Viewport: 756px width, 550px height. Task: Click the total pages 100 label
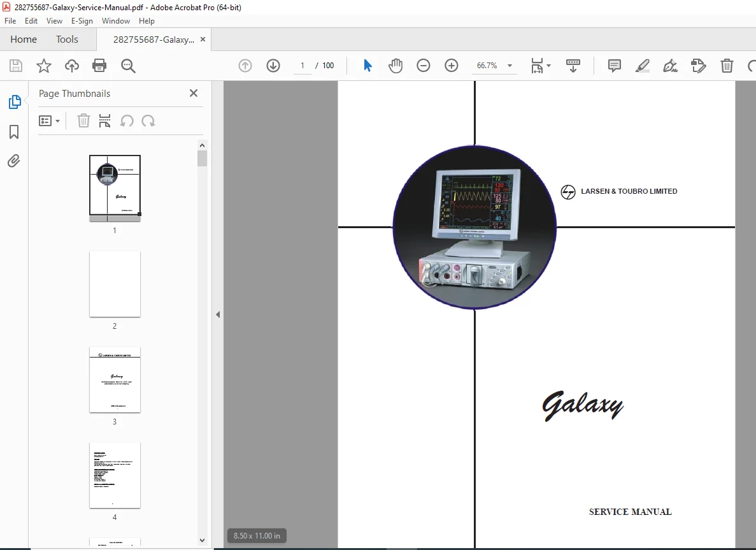point(328,66)
